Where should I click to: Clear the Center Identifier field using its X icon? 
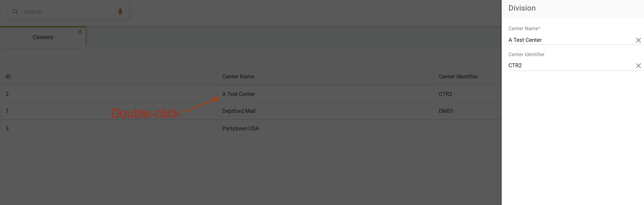pyautogui.click(x=639, y=66)
